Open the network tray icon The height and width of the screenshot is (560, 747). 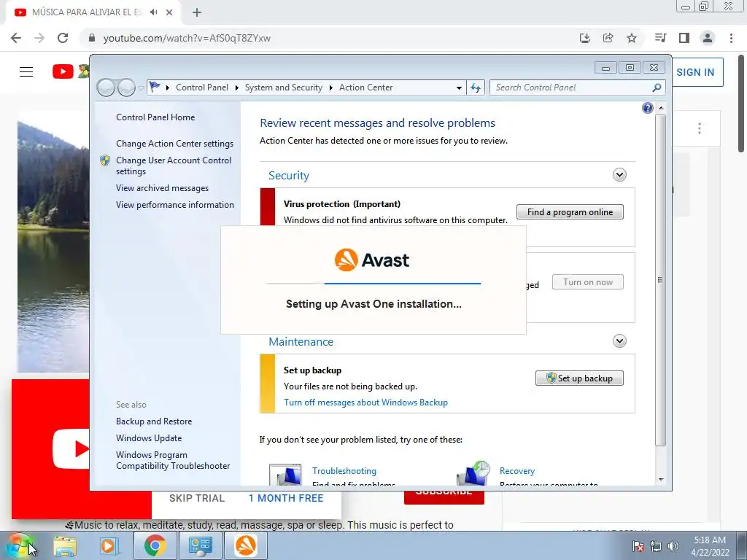[656, 546]
